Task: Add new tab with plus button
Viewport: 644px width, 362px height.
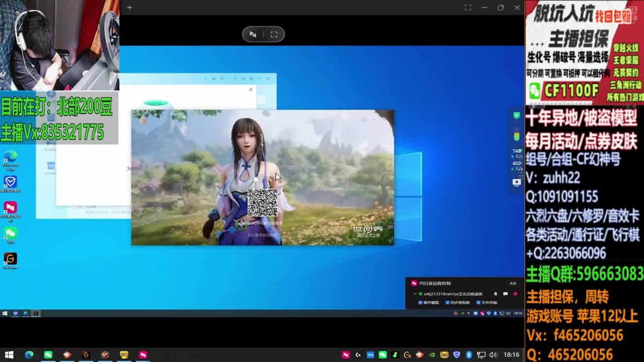Action: pyautogui.click(x=129, y=8)
